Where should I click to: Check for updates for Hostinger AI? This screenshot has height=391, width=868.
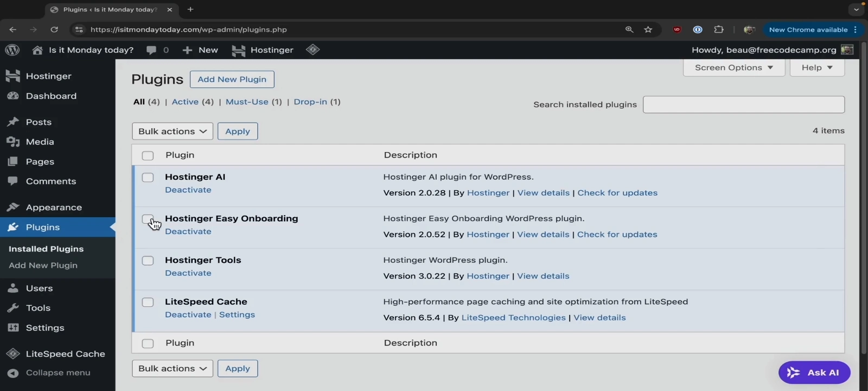(617, 193)
